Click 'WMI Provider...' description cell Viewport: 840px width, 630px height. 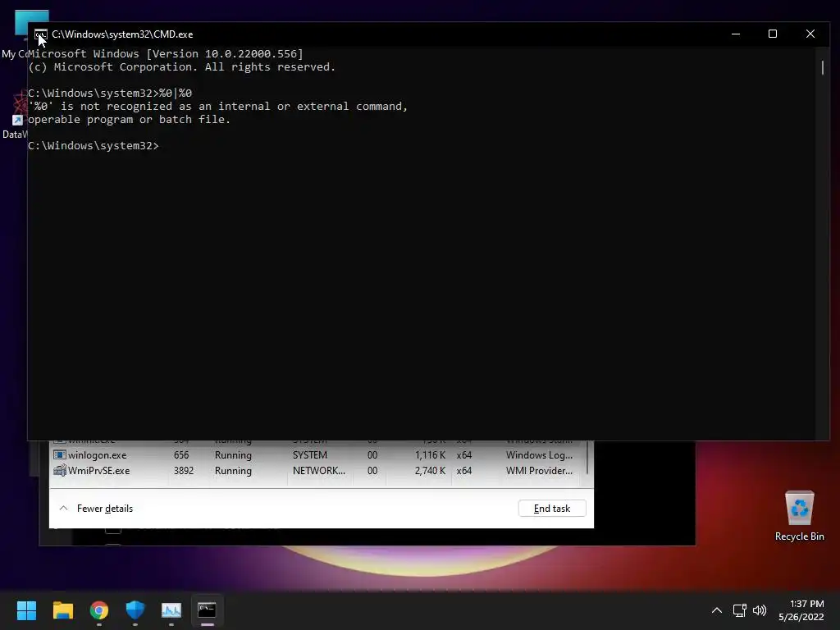(x=539, y=470)
